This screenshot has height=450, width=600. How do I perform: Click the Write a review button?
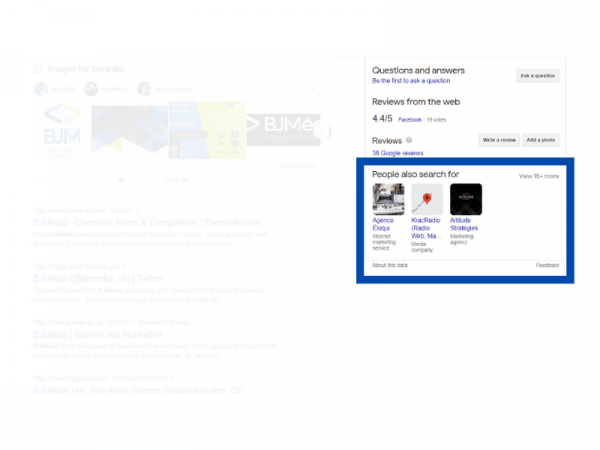click(499, 140)
